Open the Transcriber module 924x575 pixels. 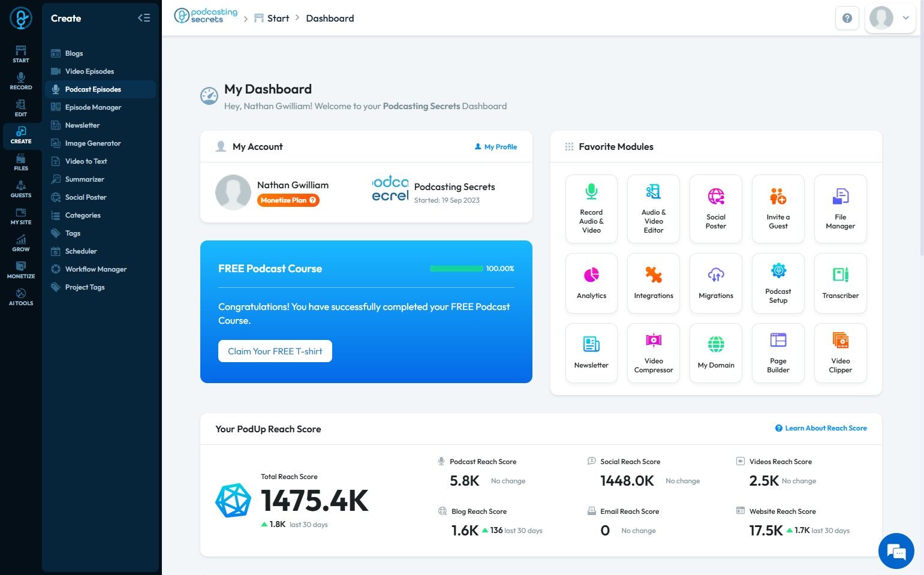click(x=841, y=283)
